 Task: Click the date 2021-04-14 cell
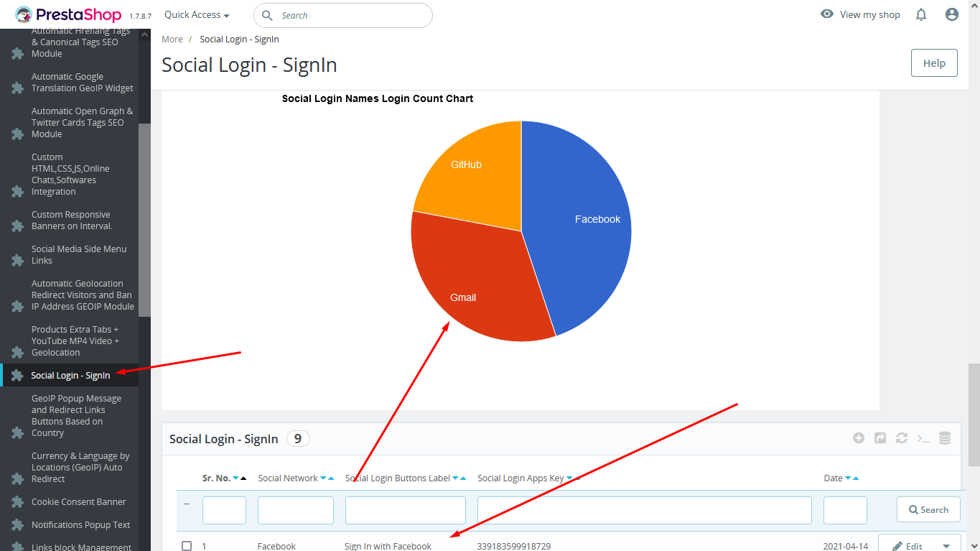pyautogui.click(x=846, y=547)
